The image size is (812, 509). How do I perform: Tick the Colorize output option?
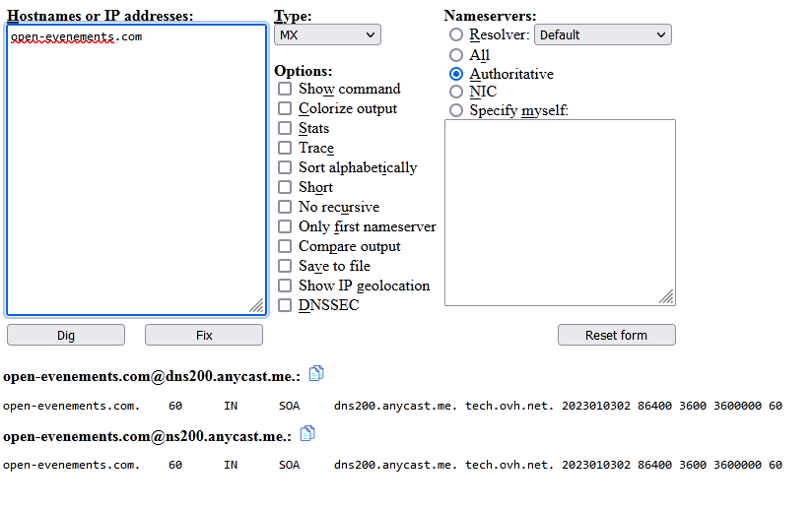tap(285, 108)
